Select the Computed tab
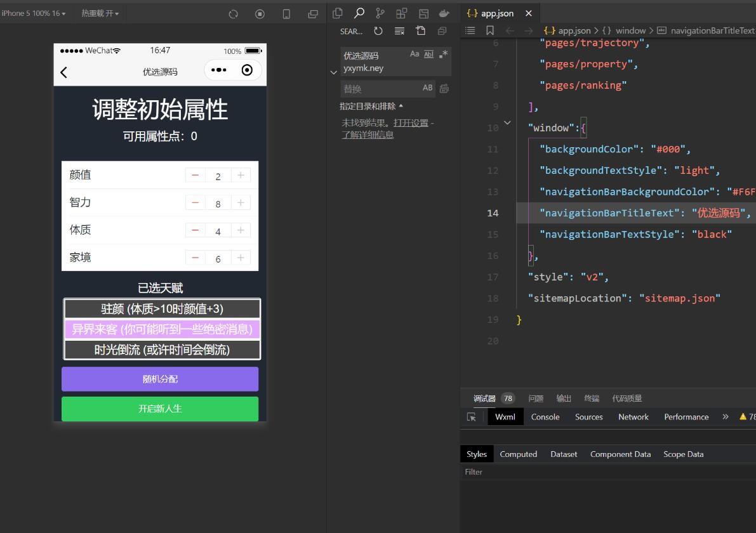 (518, 454)
